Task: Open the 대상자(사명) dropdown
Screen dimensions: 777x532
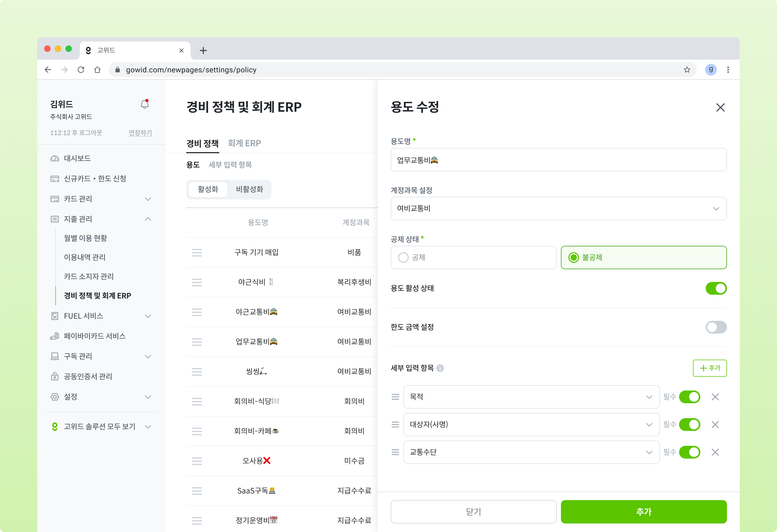Action: click(x=531, y=424)
